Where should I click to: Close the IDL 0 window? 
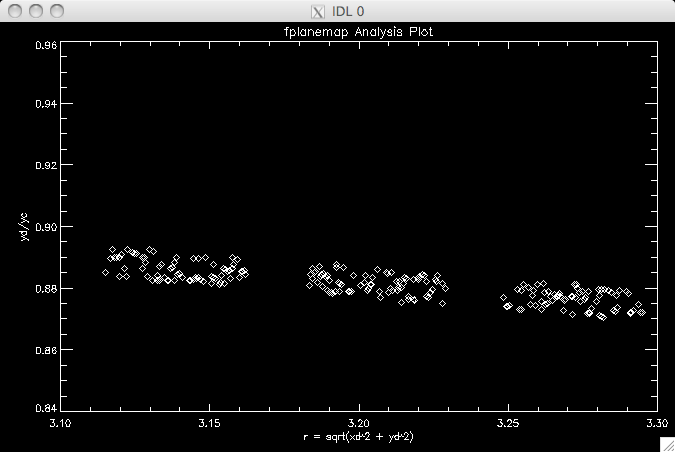13,11
